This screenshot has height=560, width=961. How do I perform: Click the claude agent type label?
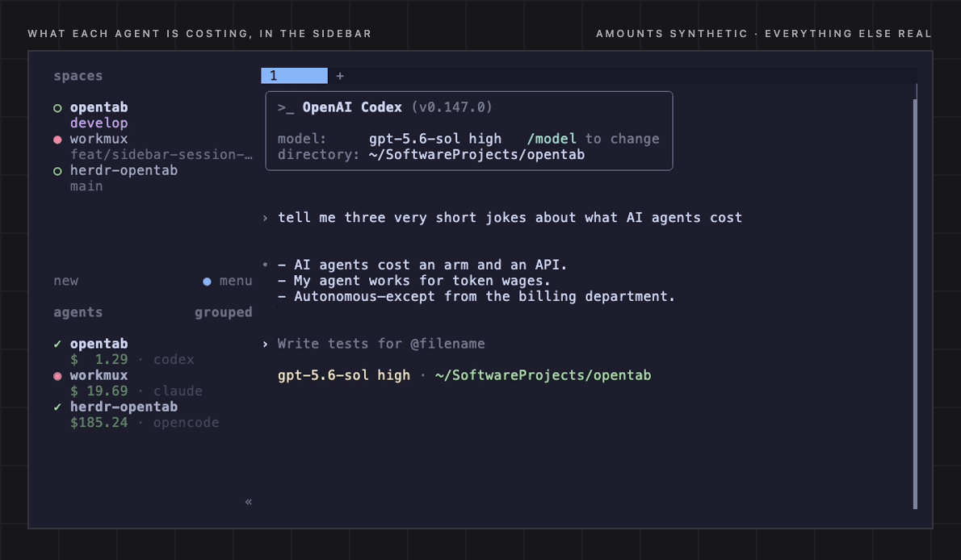(x=178, y=391)
